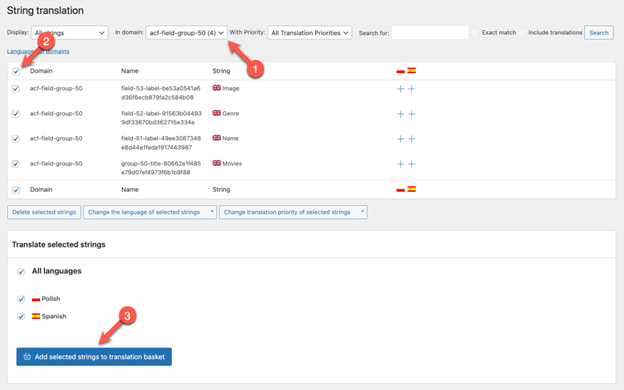Image resolution: width=624 pixels, height=390 pixels.
Task: Toggle the All languages checkbox
Action: (x=21, y=272)
